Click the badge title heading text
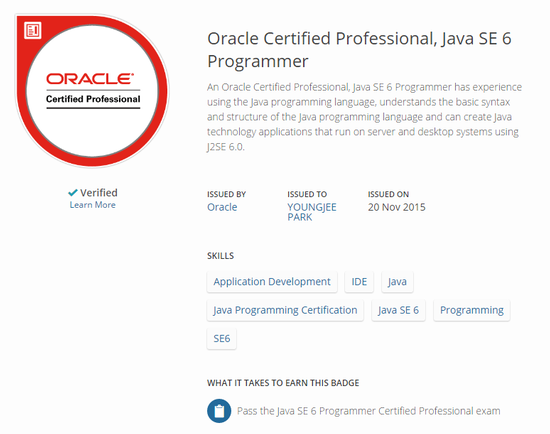550x434 pixels. 359,50
